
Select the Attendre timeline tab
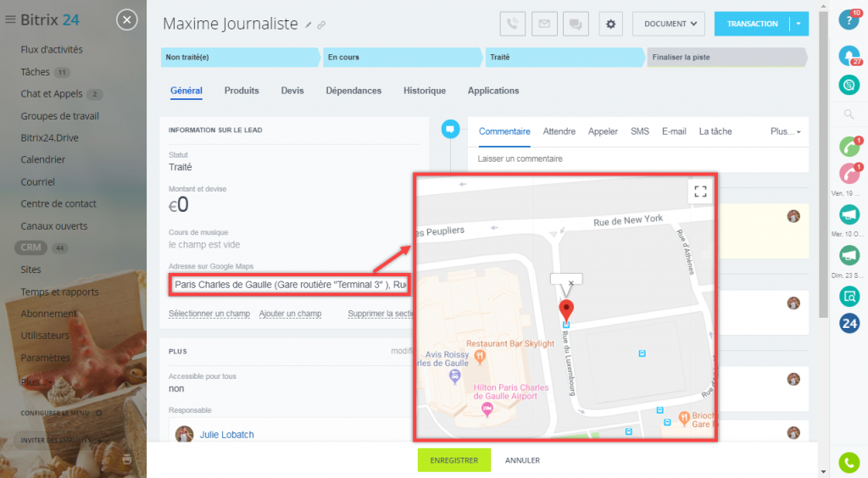point(559,131)
